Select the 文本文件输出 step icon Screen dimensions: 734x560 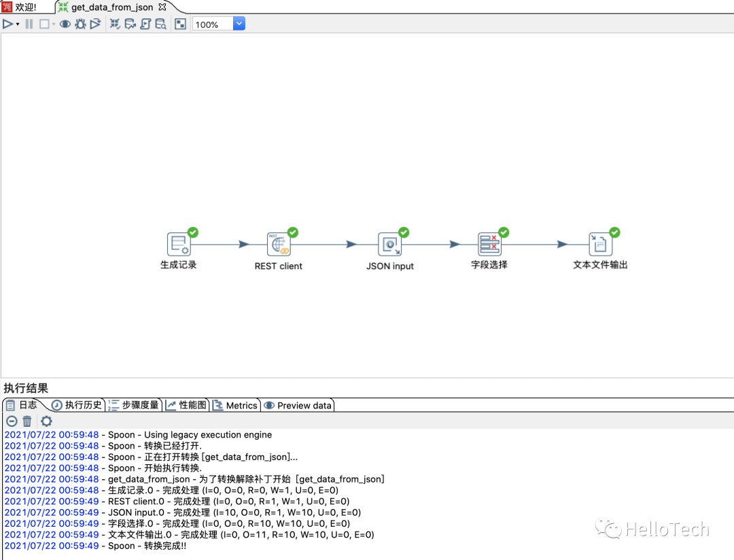click(600, 244)
